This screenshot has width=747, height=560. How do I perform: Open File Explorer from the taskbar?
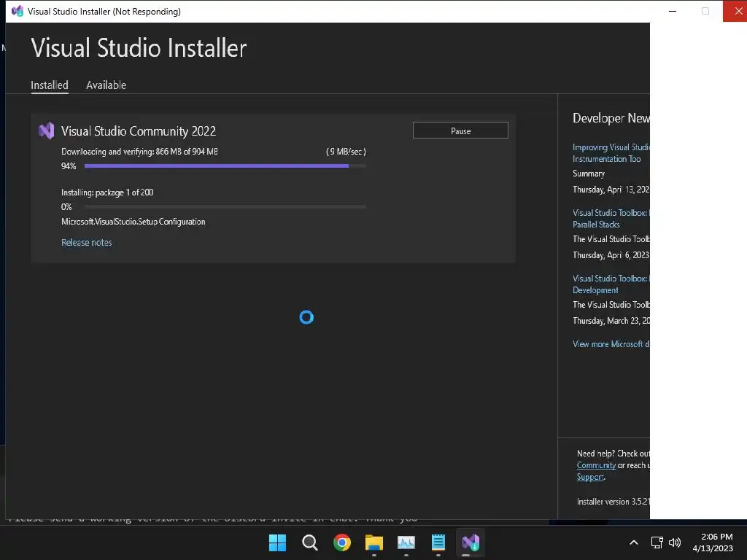point(374,542)
